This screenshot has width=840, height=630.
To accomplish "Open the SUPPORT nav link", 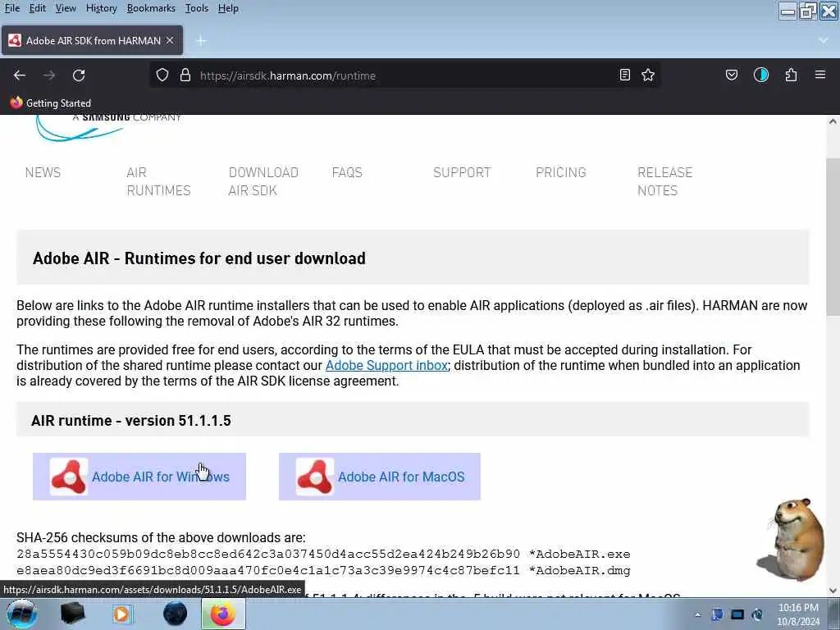I will (462, 172).
